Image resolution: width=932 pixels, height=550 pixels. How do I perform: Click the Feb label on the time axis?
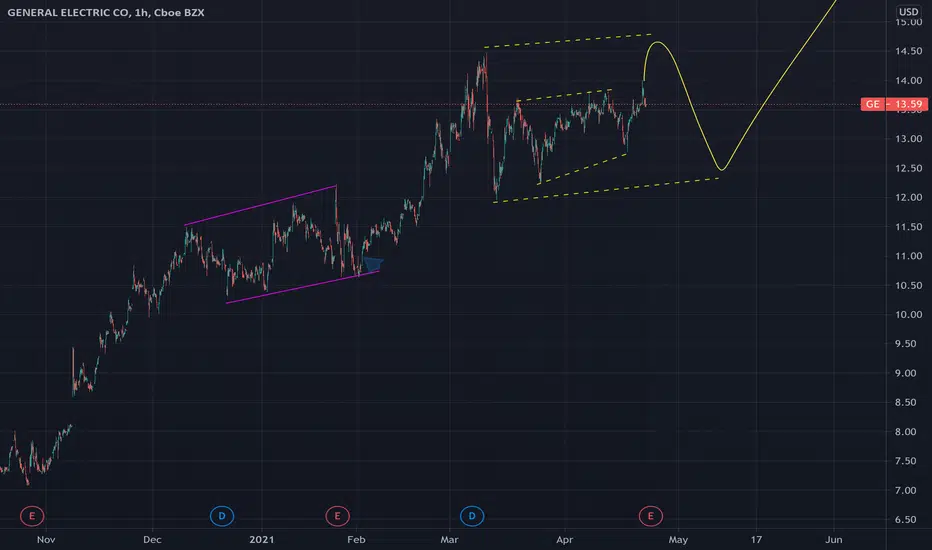tap(356, 540)
